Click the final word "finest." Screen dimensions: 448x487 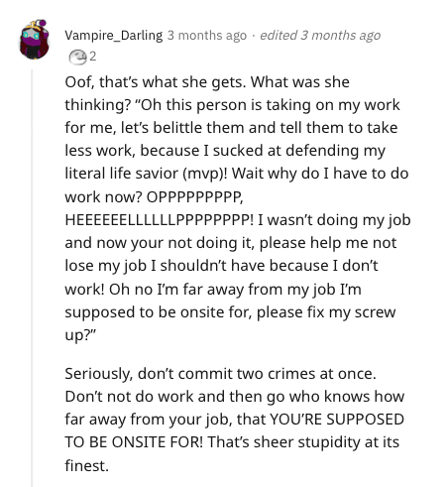tap(87, 465)
